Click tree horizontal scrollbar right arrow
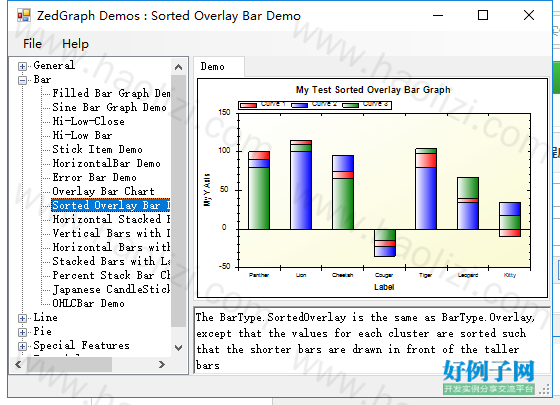Viewport: 560px width, 405px height. coord(162,365)
